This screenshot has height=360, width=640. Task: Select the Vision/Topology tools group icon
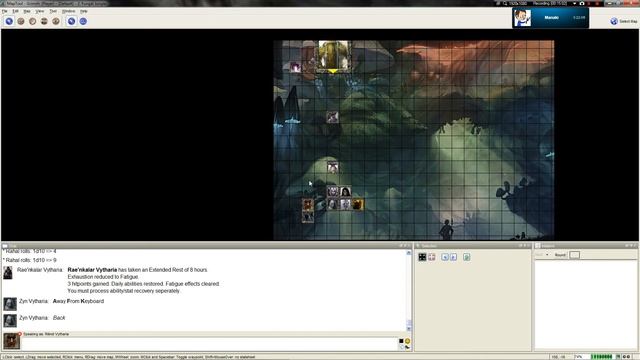[56, 21]
